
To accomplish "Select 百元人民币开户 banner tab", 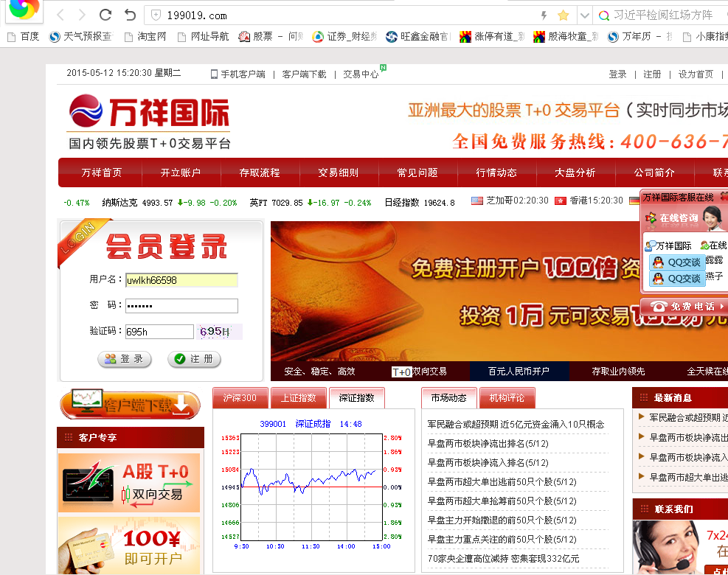I will click(x=519, y=372).
